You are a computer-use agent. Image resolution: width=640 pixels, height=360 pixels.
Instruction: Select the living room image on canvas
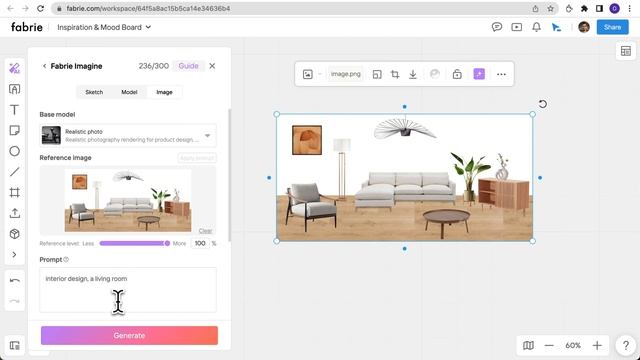(x=404, y=178)
